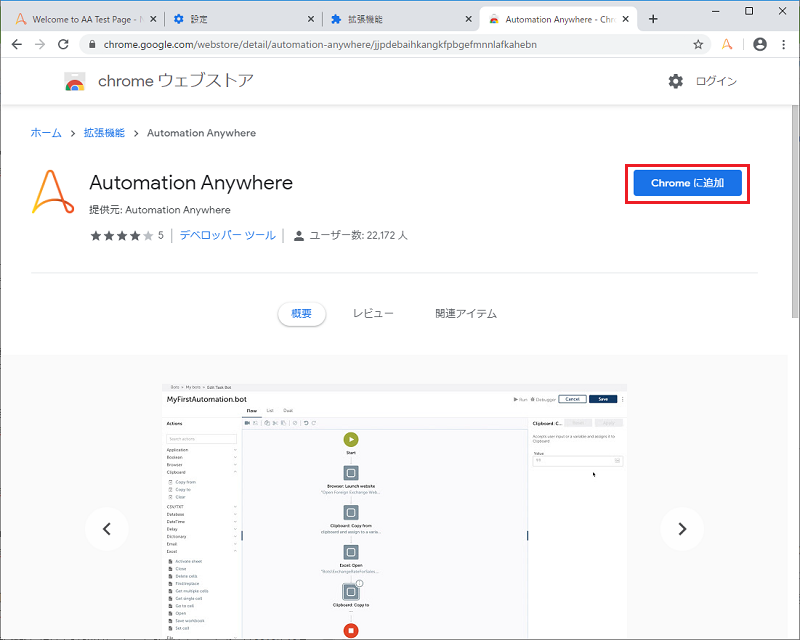
Task: Open the Chrome profile avatar menu
Action: click(760, 44)
